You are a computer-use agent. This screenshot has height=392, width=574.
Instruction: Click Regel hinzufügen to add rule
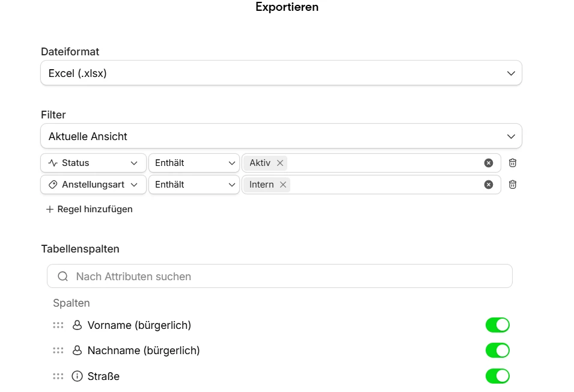click(x=89, y=209)
